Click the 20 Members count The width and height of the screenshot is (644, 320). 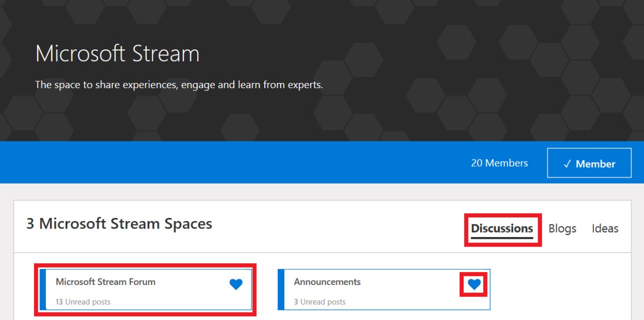[x=499, y=163]
